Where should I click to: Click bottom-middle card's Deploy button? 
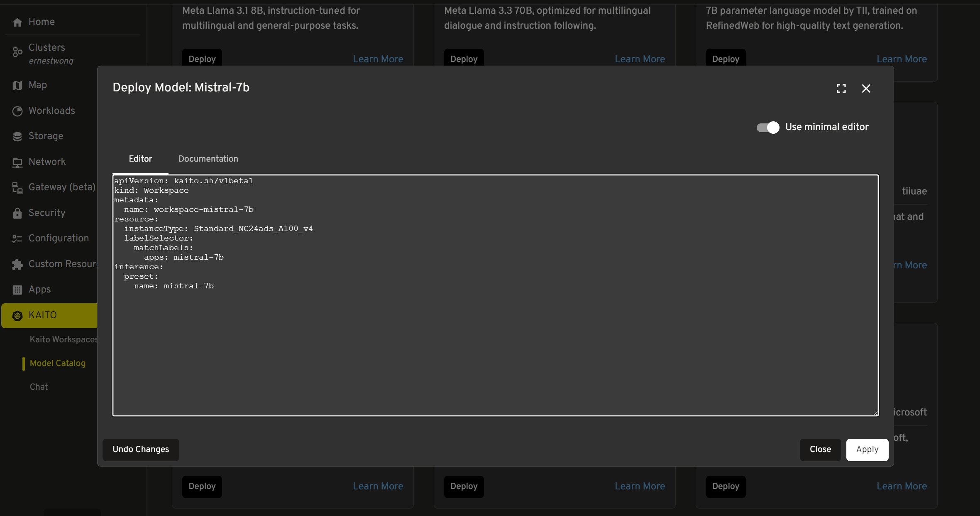(464, 487)
